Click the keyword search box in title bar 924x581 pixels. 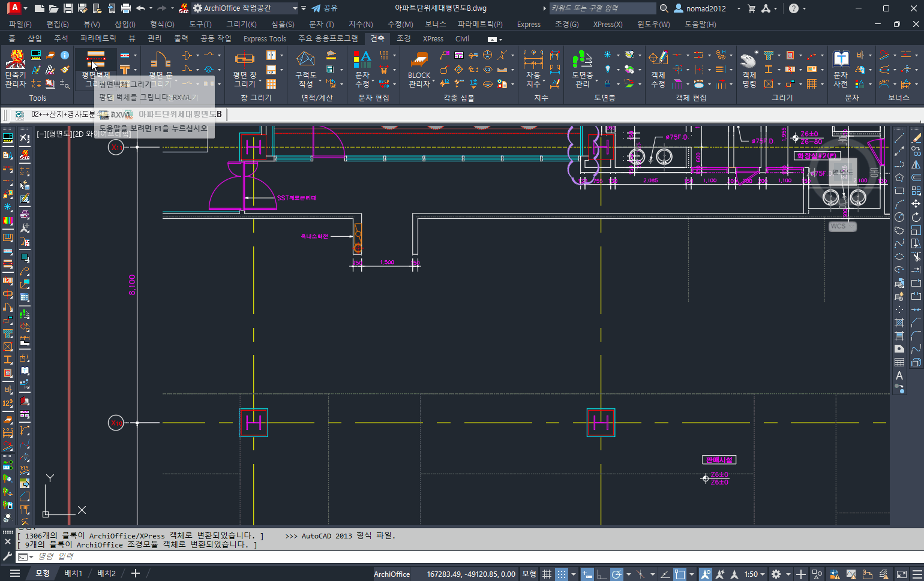(x=602, y=8)
